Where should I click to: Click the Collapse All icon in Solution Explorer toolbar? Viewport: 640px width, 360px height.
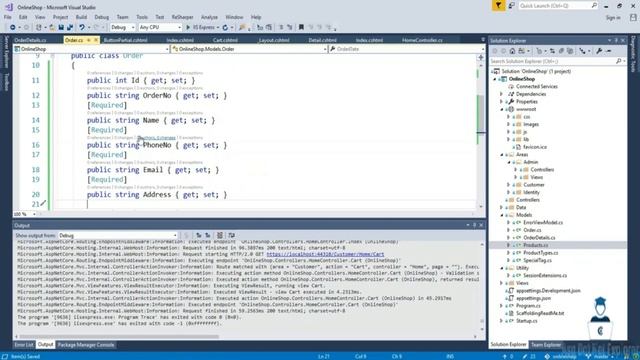562,51
